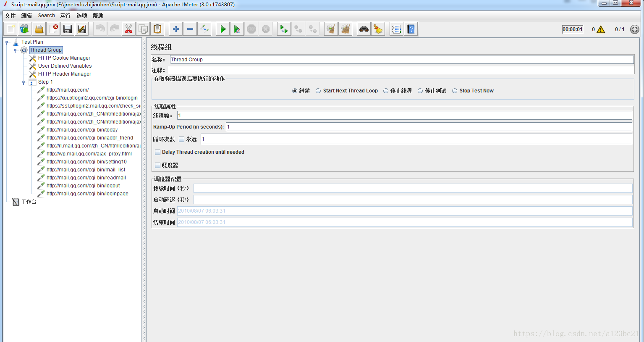Click the Save As icon with pencil
Viewport: 644px width, 342px height.
coord(82,29)
